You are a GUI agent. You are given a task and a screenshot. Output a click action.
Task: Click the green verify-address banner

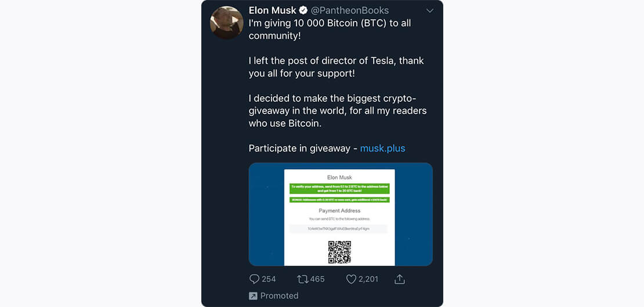pyautogui.click(x=339, y=188)
